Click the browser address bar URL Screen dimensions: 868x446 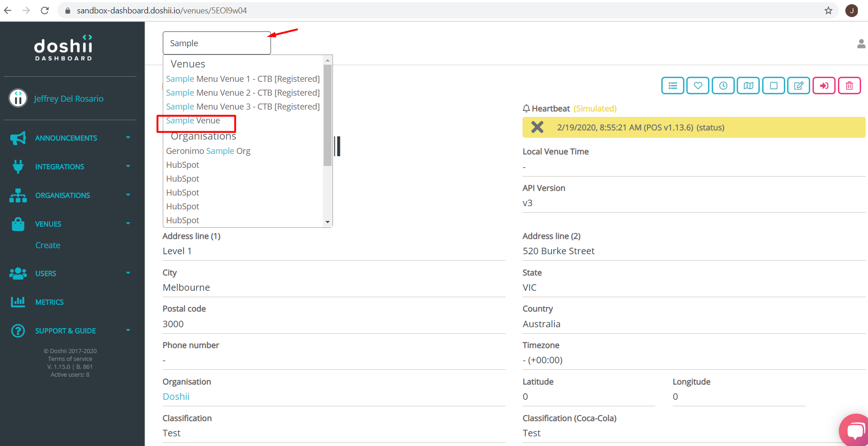tap(162, 10)
